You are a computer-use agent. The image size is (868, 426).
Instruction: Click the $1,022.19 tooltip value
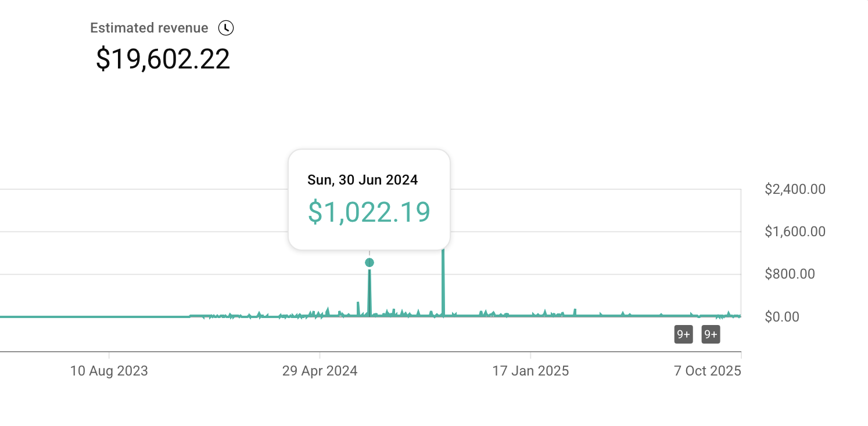[369, 212]
